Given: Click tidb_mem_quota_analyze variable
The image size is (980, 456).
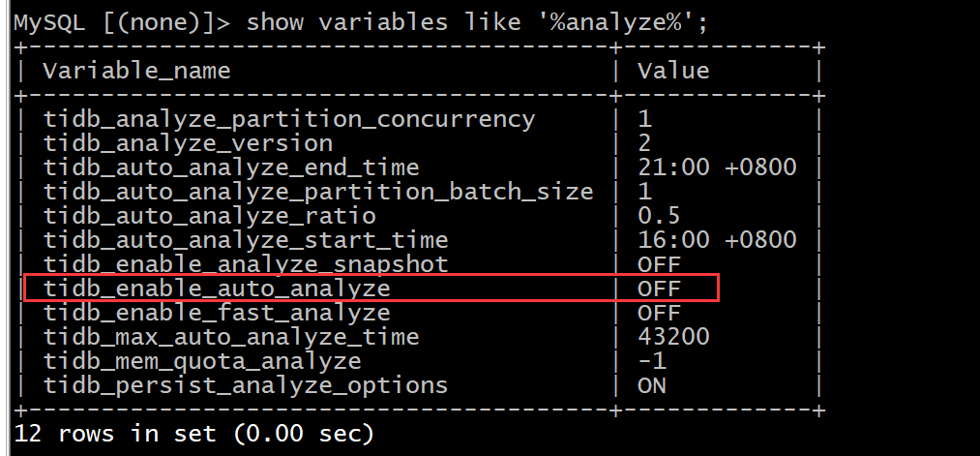Looking at the screenshot, I should coord(202,361).
